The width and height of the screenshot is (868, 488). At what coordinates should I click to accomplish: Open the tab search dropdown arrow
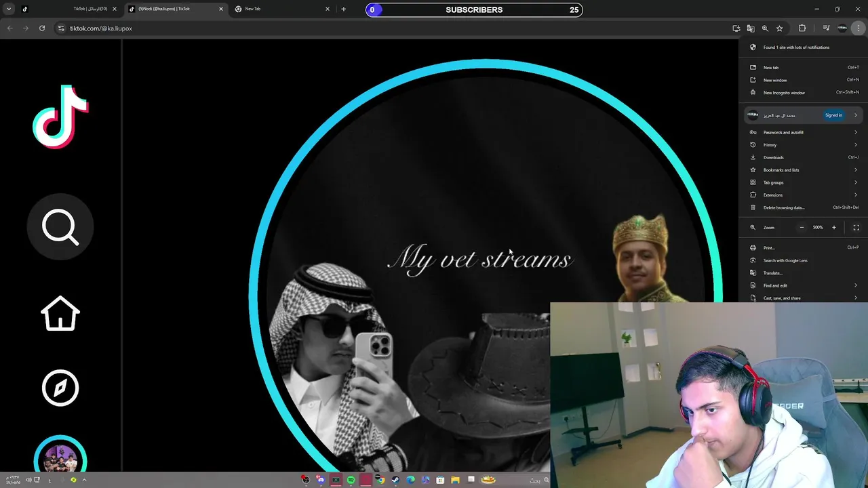(x=8, y=9)
